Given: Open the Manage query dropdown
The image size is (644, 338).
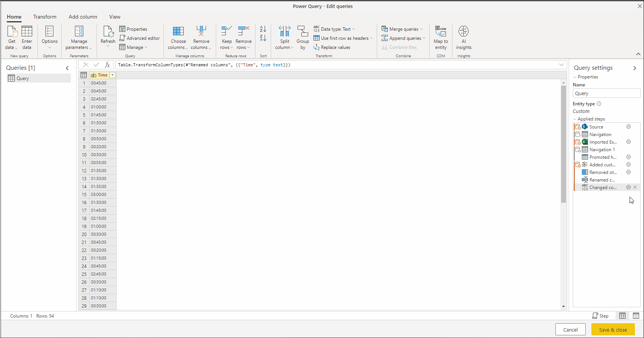Looking at the screenshot, I should [x=134, y=47].
